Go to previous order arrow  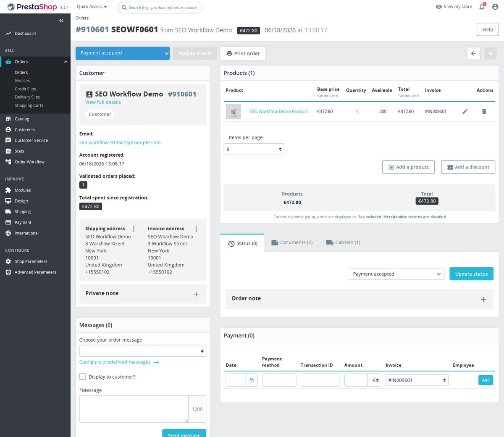pyautogui.click(x=473, y=53)
